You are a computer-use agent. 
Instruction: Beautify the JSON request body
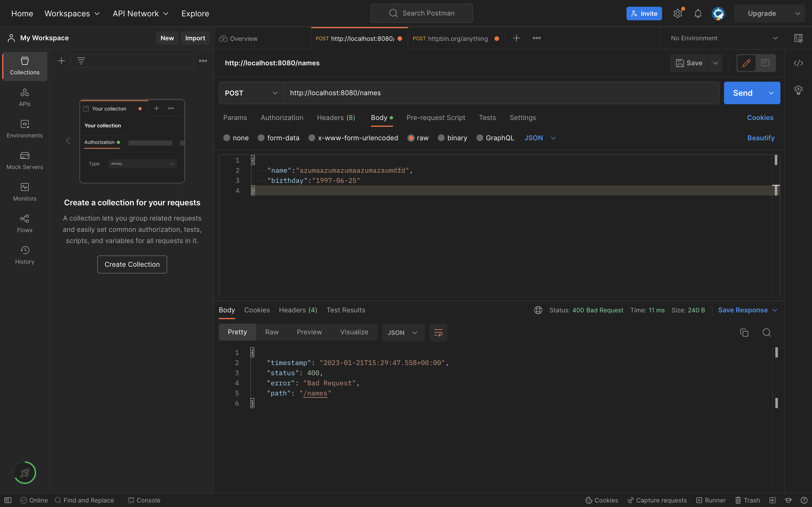pyautogui.click(x=761, y=137)
